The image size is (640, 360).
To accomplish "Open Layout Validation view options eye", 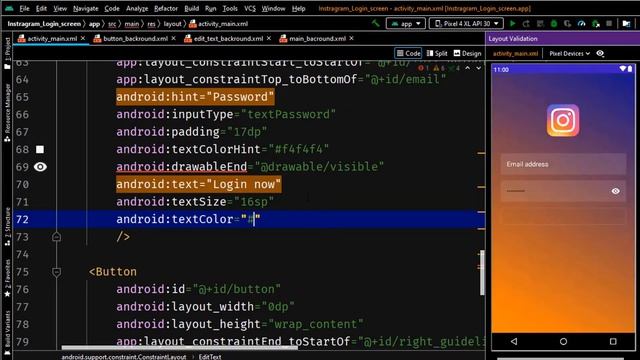I will click(600, 53).
